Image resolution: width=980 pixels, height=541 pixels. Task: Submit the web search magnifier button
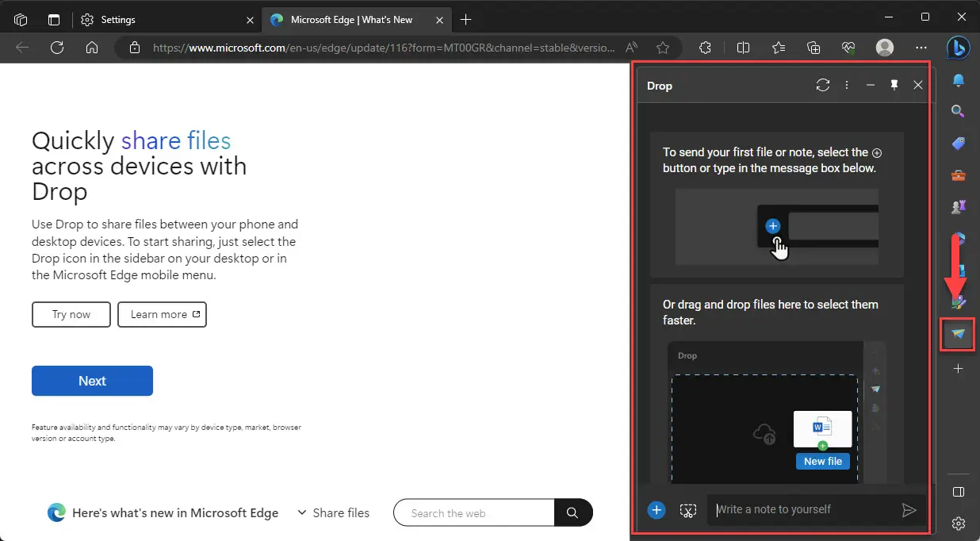click(x=573, y=513)
